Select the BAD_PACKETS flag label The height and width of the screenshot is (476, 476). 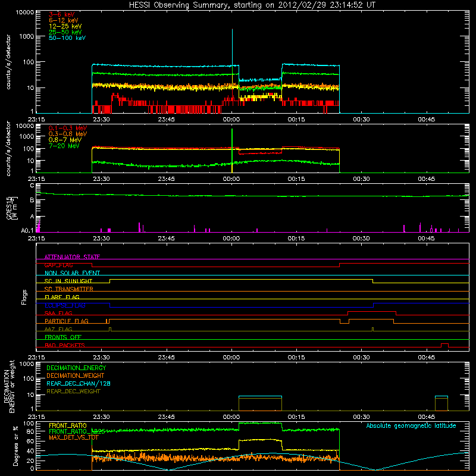(65, 345)
